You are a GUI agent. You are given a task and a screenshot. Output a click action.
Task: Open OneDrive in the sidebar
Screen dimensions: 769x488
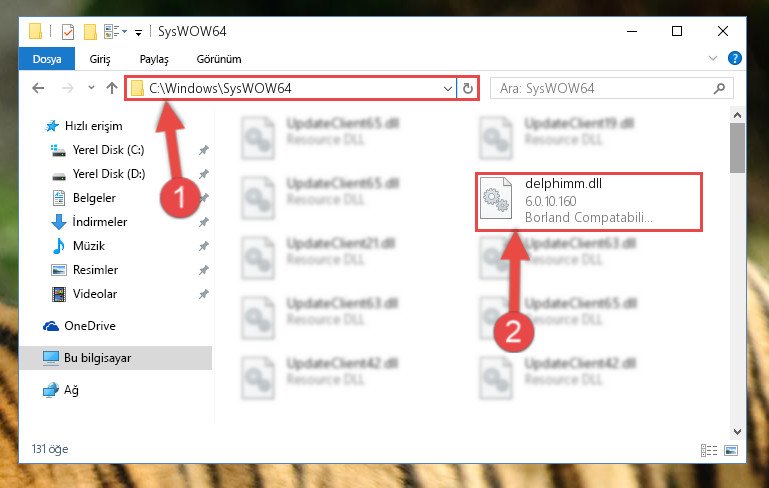[x=90, y=326]
